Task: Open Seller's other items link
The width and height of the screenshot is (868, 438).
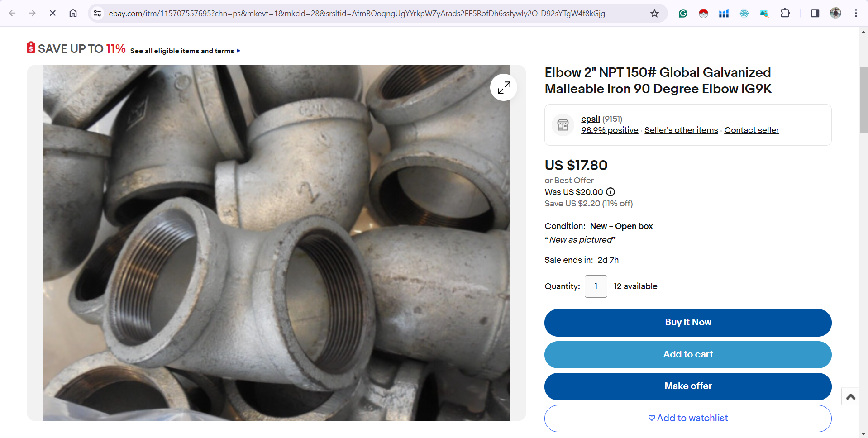Action: (x=681, y=130)
